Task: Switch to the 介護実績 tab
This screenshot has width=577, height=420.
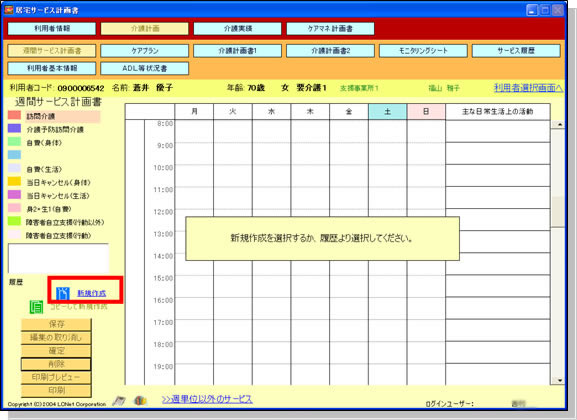Action: 237,29
